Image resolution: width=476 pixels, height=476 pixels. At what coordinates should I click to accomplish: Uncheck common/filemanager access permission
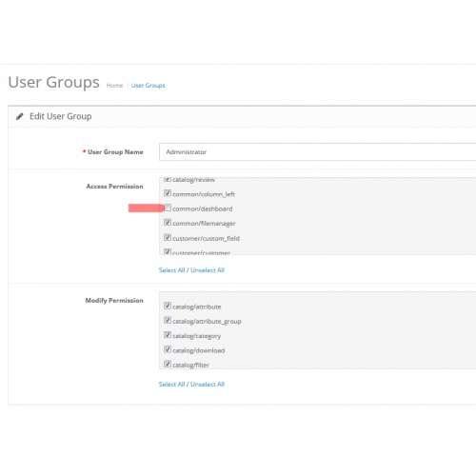pyautogui.click(x=168, y=223)
